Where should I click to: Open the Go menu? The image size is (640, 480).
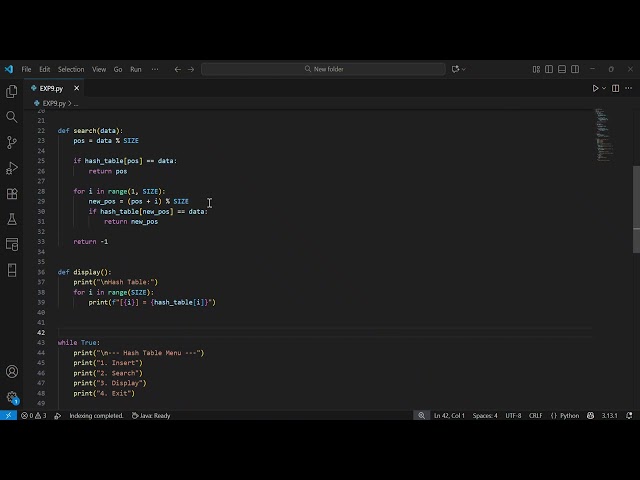point(118,69)
